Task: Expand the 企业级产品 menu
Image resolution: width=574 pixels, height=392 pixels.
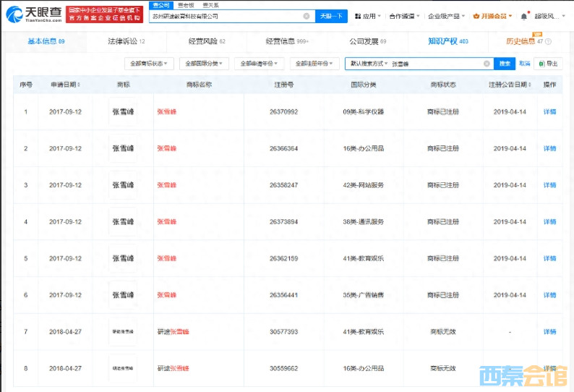Action: point(446,16)
